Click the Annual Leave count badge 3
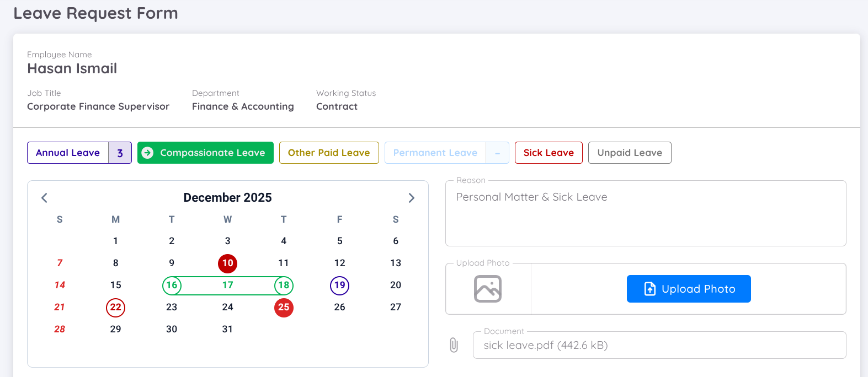Viewport: 868px width, 377px height. pyautogui.click(x=120, y=153)
